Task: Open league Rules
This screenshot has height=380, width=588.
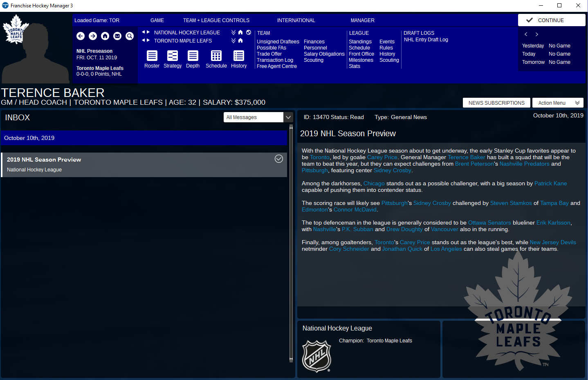Action: tap(386, 48)
